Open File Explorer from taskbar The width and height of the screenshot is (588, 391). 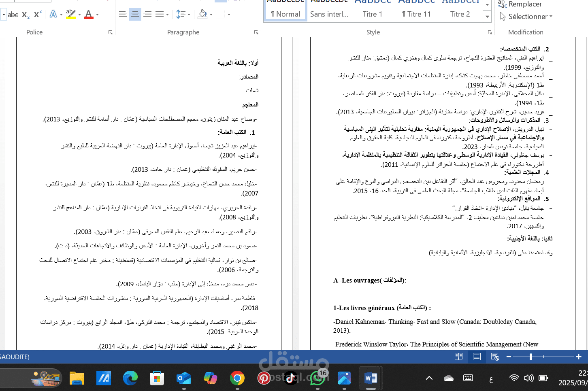[77, 378]
